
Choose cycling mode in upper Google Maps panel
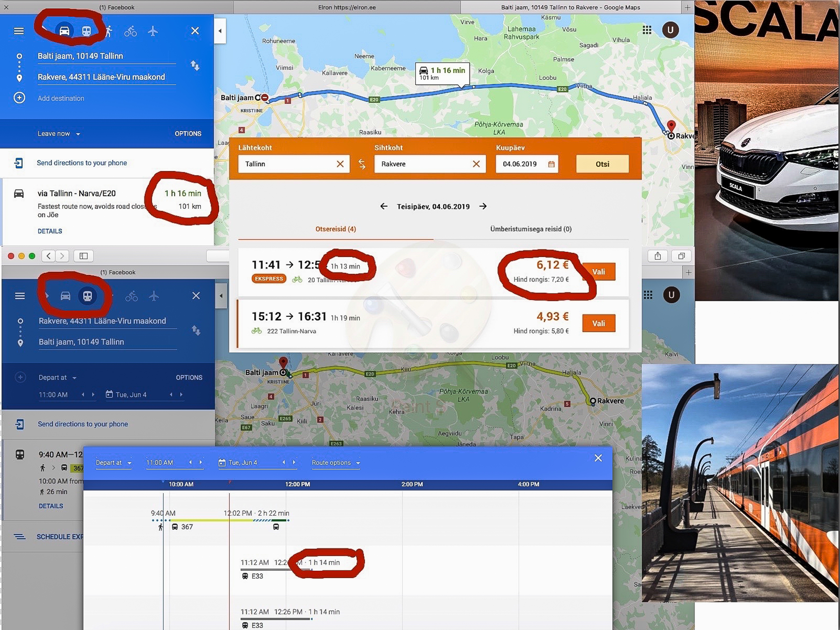pos(131,31)
